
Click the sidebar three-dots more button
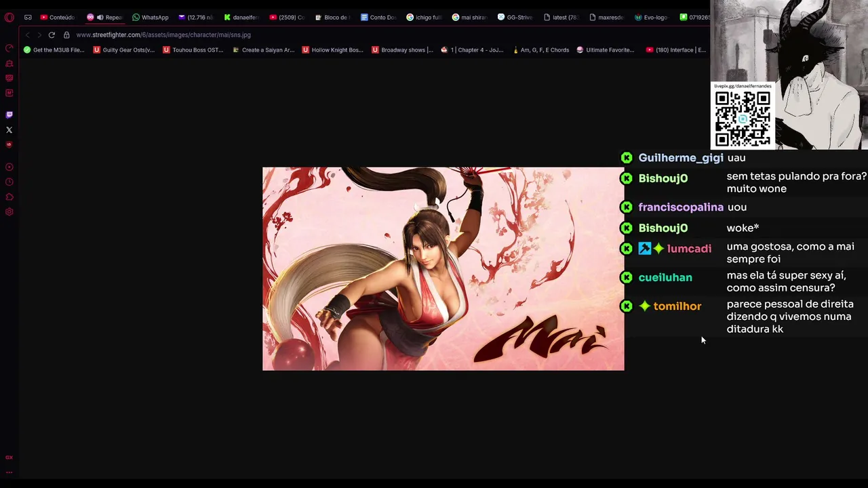[x=9, y=472]
